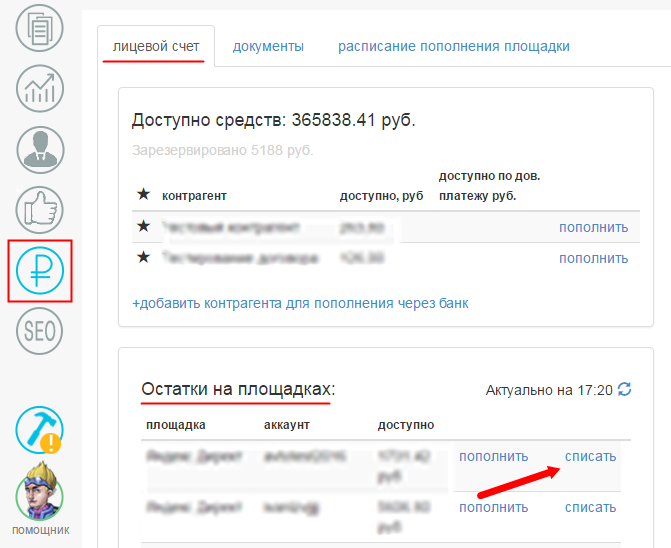Click пополнить for the first platform account
This screenshot has height=548, width=671.
[x=493, y=456]
